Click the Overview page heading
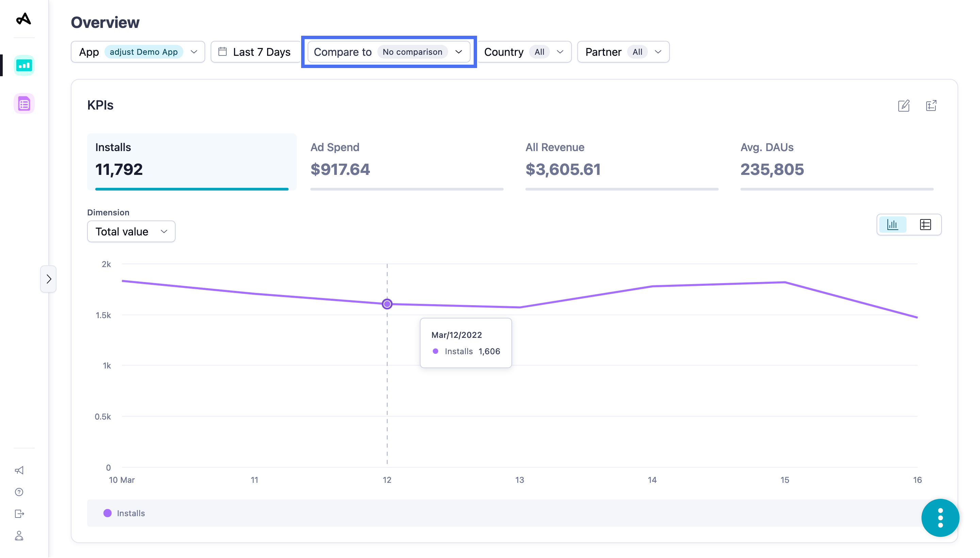 pos(105,22)
